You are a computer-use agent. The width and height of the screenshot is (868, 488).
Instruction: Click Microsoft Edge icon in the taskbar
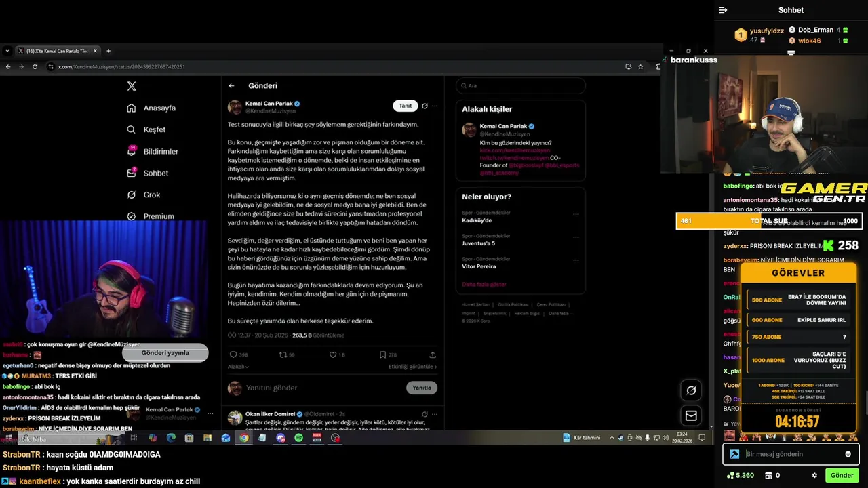[x=171, y=438]
